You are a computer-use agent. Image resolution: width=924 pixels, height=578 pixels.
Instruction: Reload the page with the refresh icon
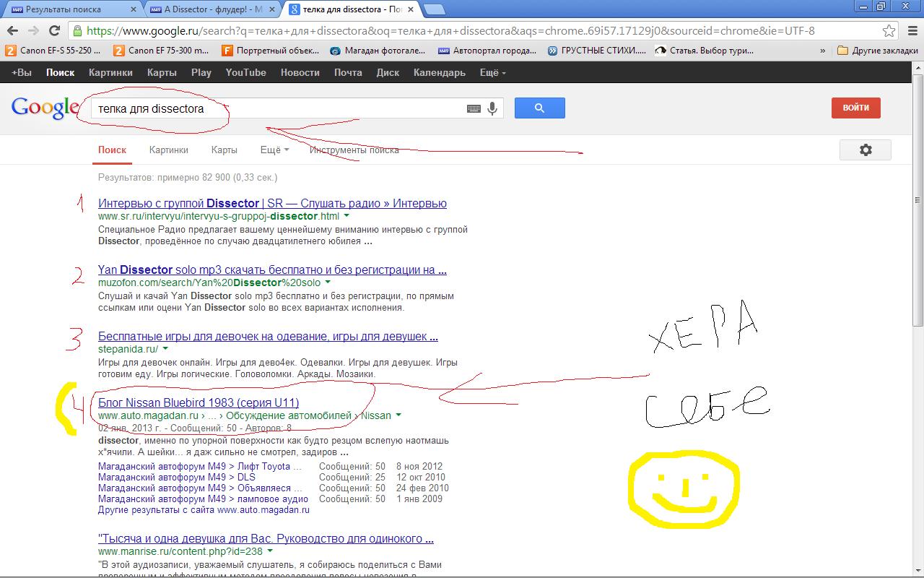pyautogui.click(x=54, y=31)
